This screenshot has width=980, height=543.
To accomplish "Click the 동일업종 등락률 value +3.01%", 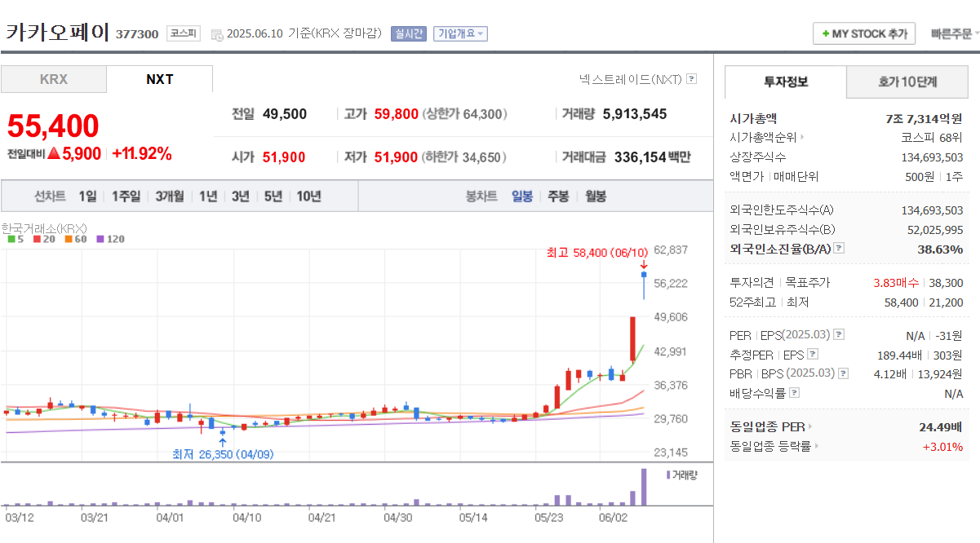I will (942, 446).
